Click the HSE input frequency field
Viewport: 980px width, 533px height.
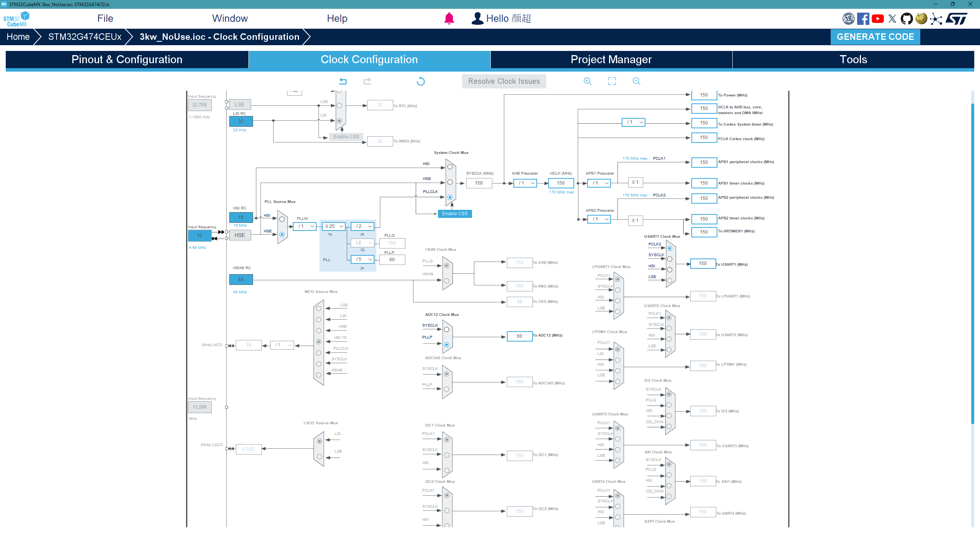pos(199,235)
